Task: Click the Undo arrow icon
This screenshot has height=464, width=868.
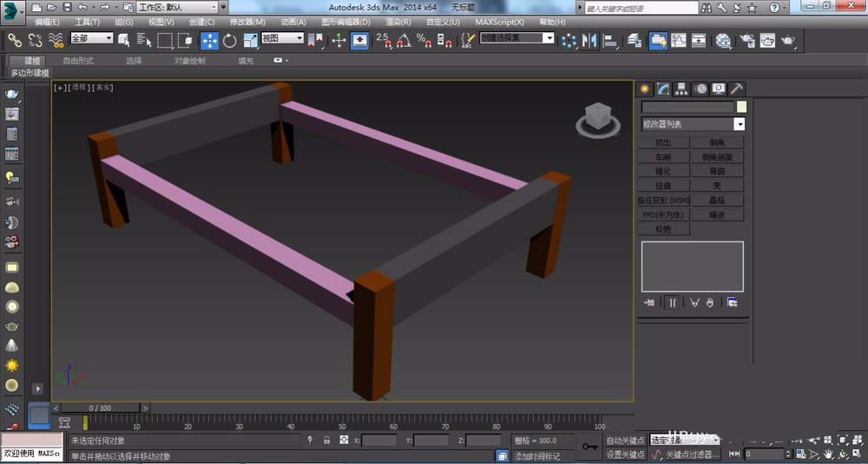Action: [82, 8]
